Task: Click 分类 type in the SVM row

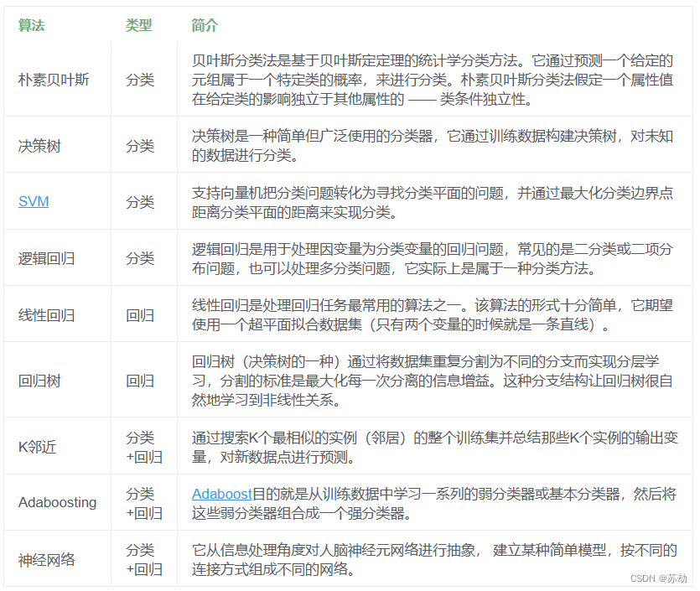Action: pyautogui.click(x=140, y=202)
